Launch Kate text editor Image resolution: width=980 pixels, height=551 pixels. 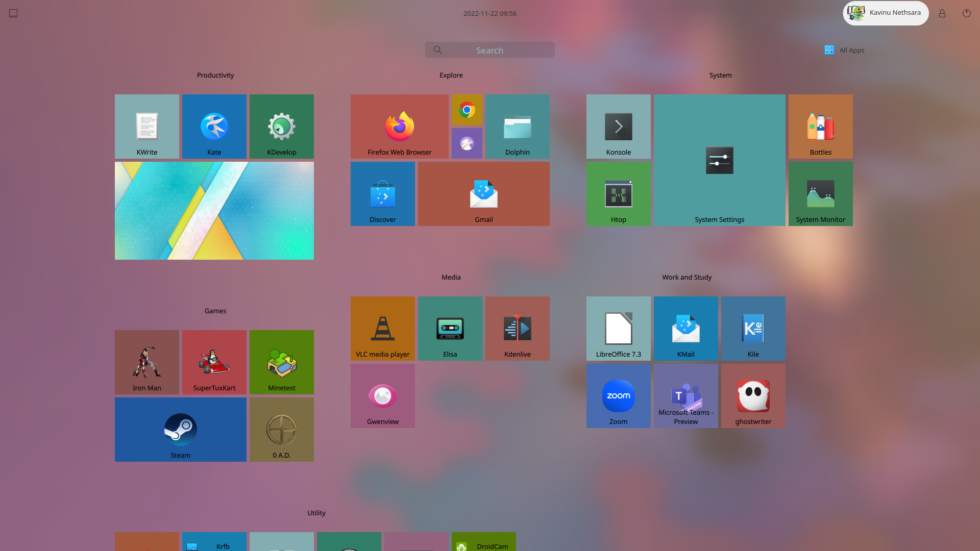click(x=214, y=127)
